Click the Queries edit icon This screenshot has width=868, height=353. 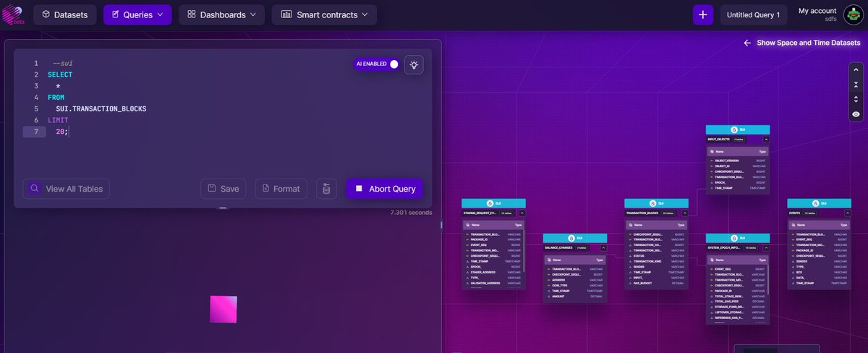pyautogui.click(x=116, y=14)
